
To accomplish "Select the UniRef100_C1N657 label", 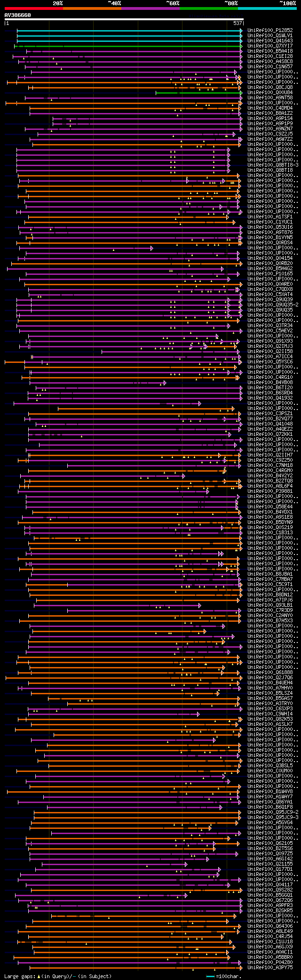I will pos(270,66).
